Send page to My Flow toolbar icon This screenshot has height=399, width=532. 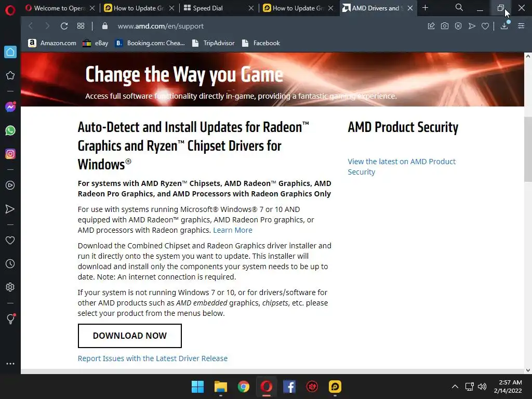472,26
